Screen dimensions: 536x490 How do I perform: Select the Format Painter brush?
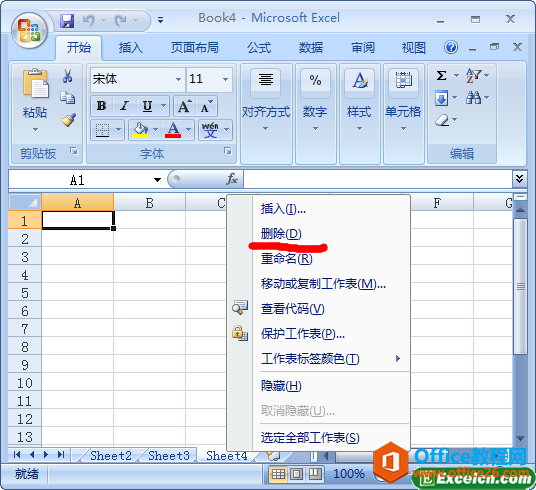coord(68,120)
